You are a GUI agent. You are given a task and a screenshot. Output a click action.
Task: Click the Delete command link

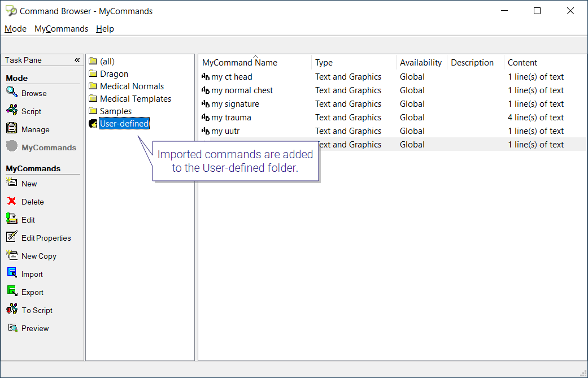tap(33, 202)
